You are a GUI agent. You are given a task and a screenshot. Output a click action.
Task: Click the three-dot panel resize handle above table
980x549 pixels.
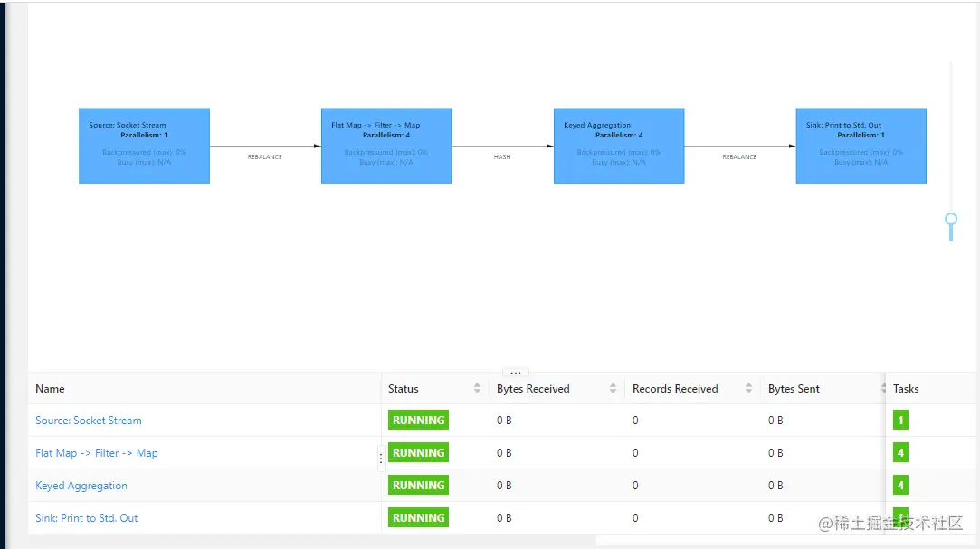click(516, 373)
